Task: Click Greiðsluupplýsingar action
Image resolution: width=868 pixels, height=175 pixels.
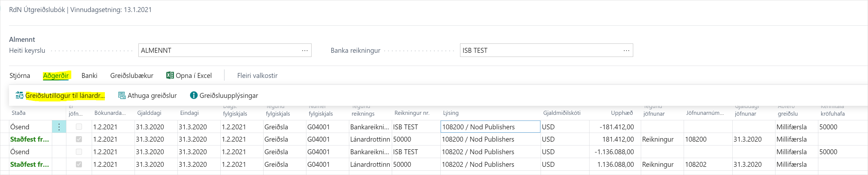Action: coord(229,96)
